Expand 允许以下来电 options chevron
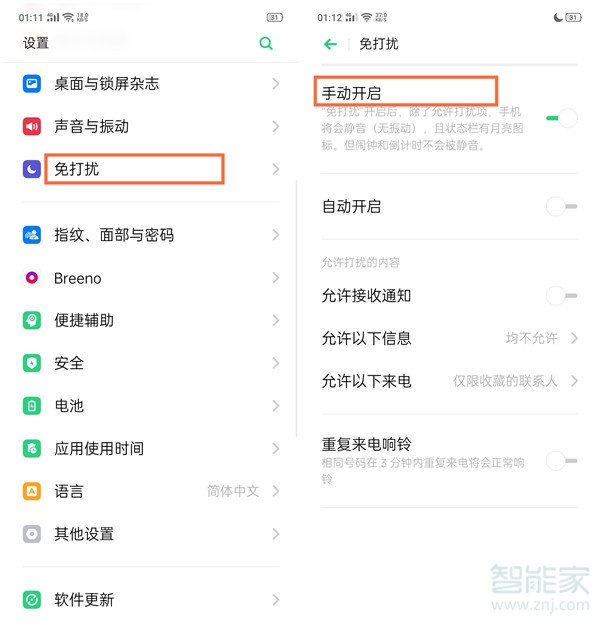Screen dimensions: 600x624 click(x=574, y=381)
